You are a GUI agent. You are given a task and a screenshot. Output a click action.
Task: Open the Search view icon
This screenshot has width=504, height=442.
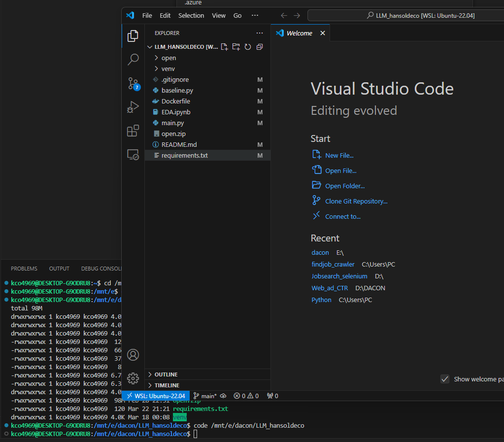click(133, 60)
